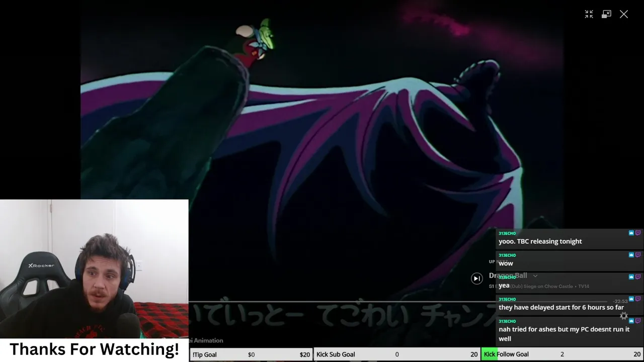Click 313ECHO username above 'wow'

[507, 255]
